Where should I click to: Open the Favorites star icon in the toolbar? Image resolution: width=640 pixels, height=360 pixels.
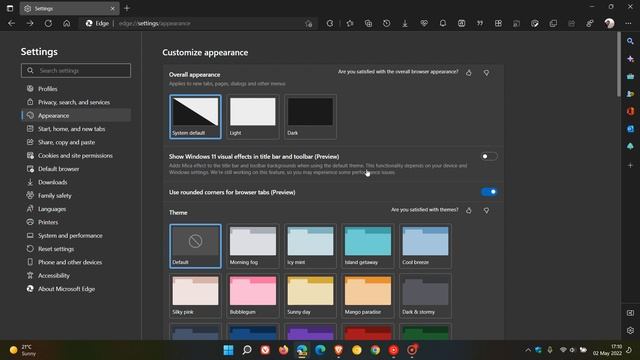[350, 23]
